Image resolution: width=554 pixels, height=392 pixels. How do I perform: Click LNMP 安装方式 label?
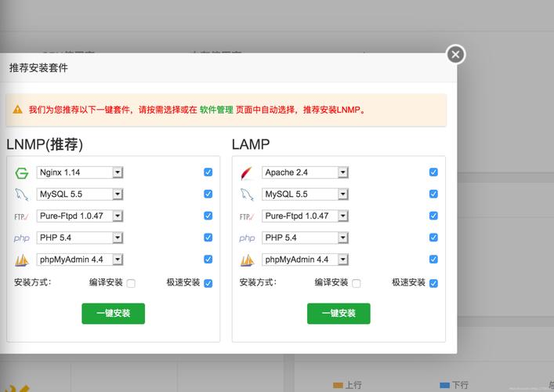click(x=32, y=282)
